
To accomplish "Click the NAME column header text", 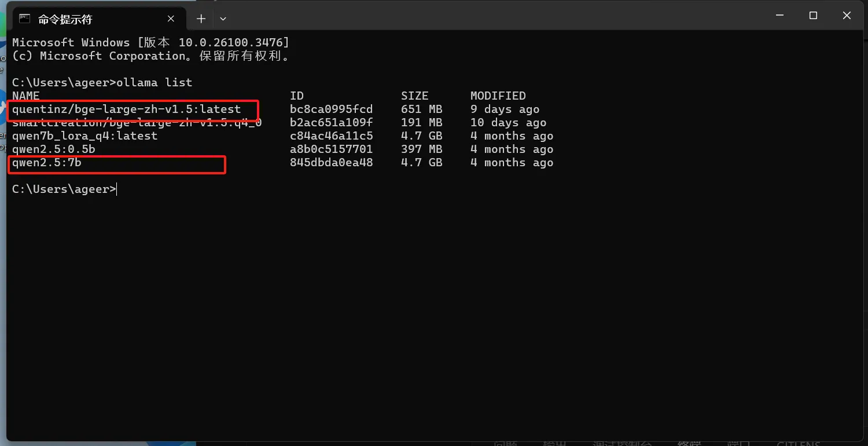I will pos(26,96).
